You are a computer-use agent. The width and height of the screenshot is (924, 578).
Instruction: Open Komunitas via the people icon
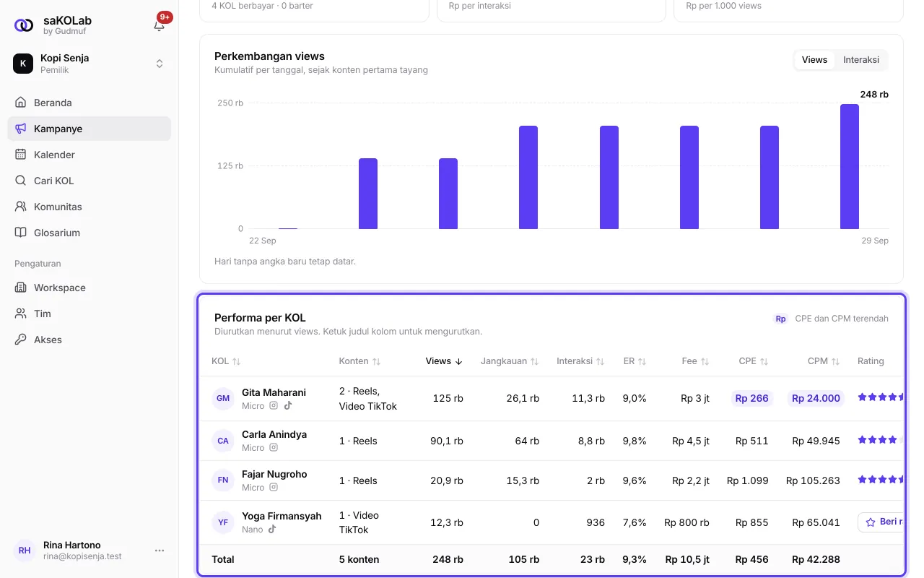point(20,207)
